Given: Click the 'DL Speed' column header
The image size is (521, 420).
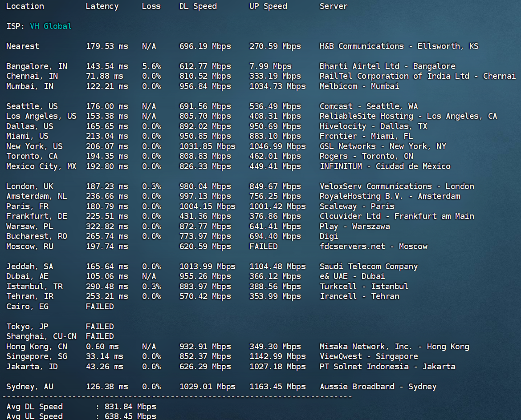Looking at the screenshot, I should tap(198, 6).
